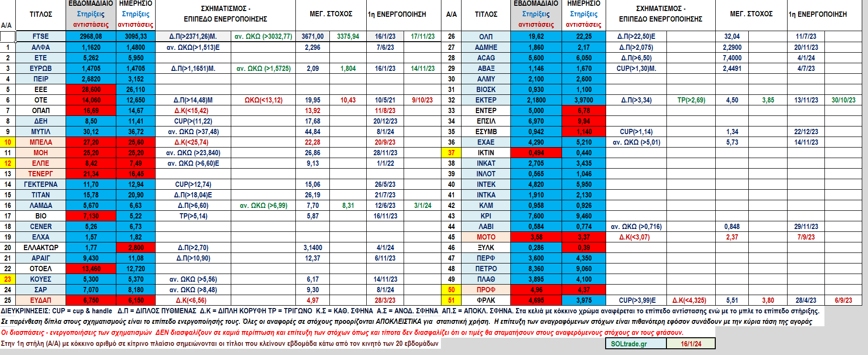Select the ΕΧΑΕ title cell
This screenshot has width=868, height=355.
click(x=486, y=142)
